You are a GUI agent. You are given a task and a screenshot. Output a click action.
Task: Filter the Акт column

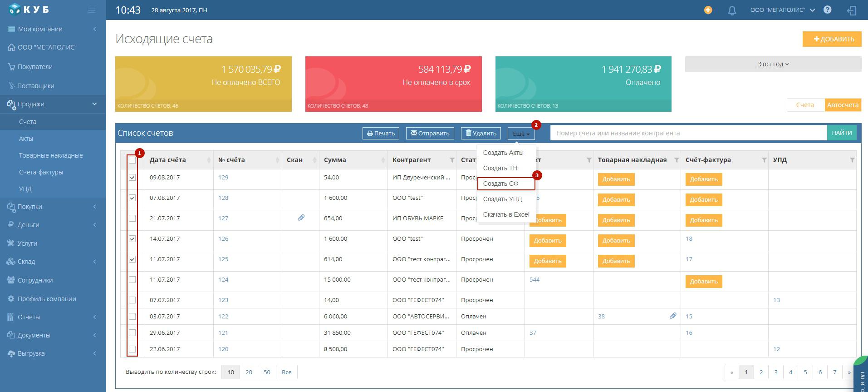click(589, 160)
